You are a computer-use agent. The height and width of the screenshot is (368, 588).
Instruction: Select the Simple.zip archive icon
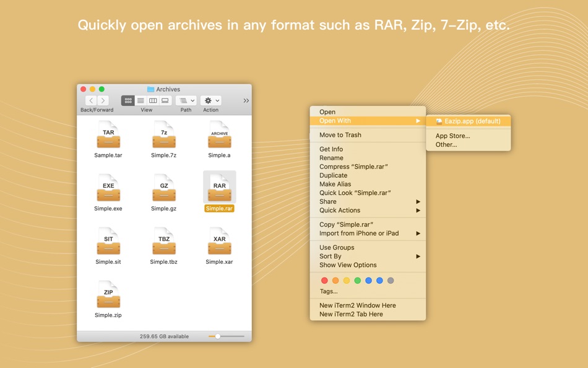(108, 294)
